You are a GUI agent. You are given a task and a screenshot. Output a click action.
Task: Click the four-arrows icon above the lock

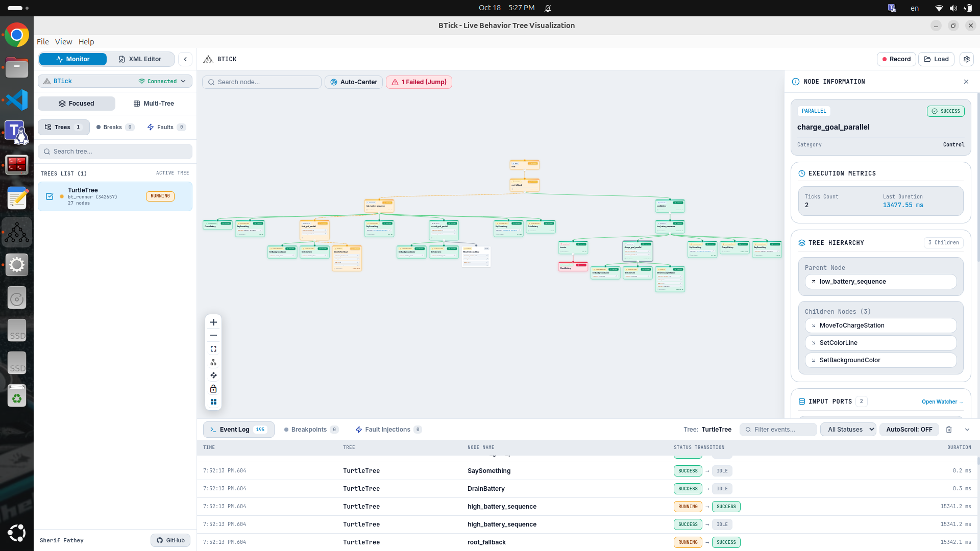(213, 375)
